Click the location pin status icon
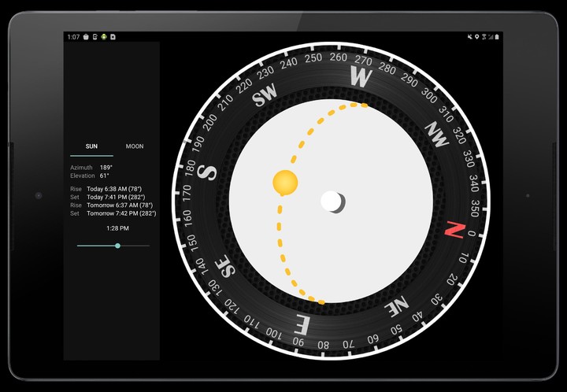The image size is (567, 392). click(x=477, y=37)
